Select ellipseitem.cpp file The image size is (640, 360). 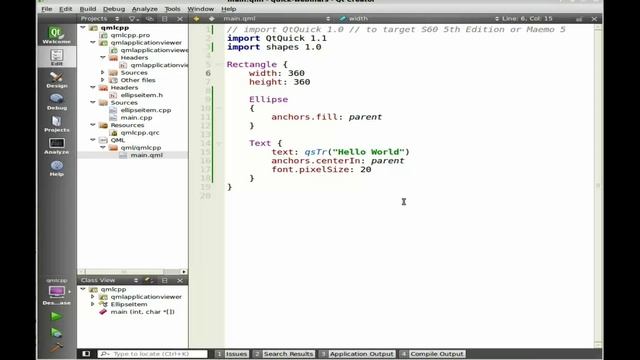(x=145, y=110)
